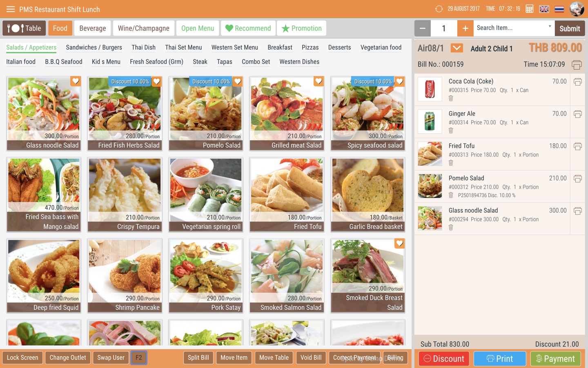Open the Search Item dropdown

point(550,27)
